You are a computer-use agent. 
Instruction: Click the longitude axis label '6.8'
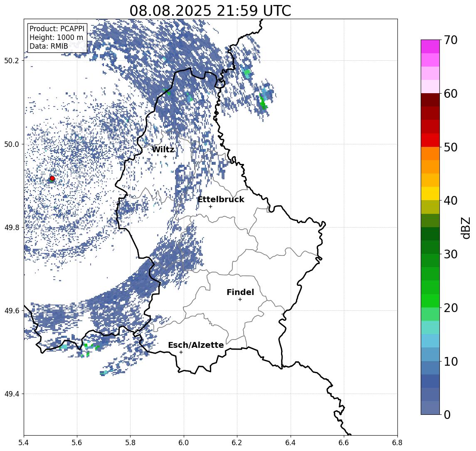point(397,443)
